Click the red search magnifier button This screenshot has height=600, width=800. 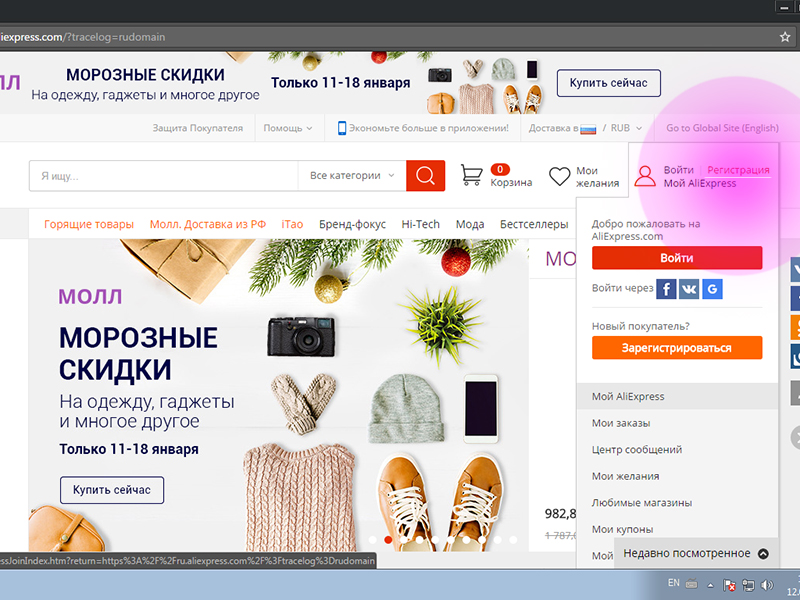pos(425,176)
